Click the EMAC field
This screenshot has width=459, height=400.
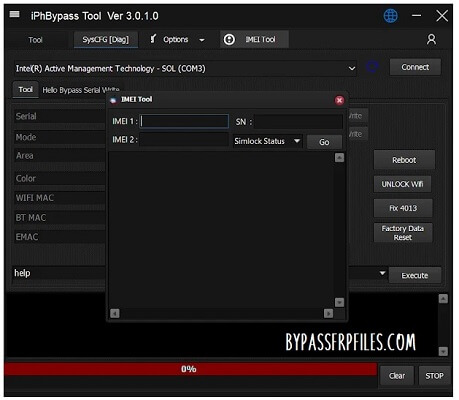[60, 237]
